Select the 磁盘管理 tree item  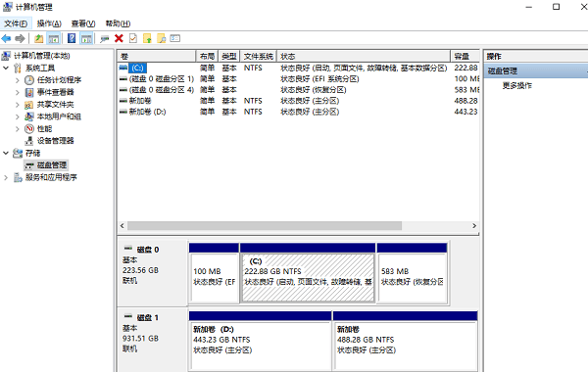[x=52, y=165]
